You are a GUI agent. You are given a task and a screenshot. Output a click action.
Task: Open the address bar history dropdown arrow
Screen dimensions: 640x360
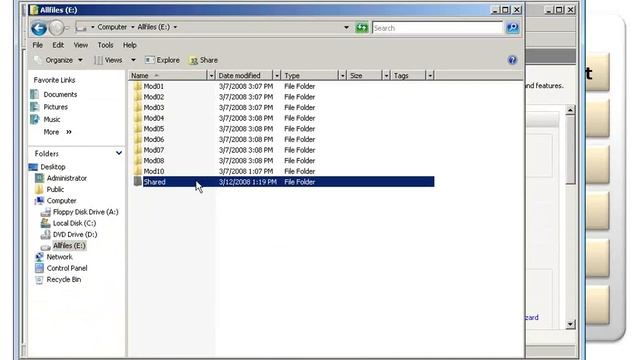346,27
